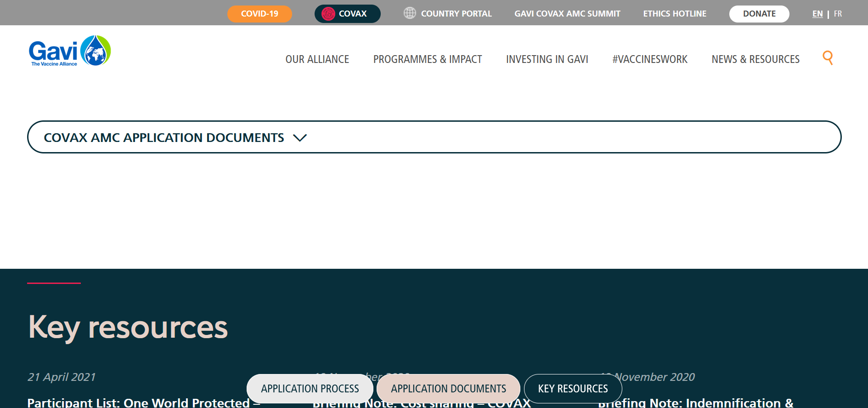Jump to Key Resources floating tab
868x408 pixels.
click(x=573, y=389)
